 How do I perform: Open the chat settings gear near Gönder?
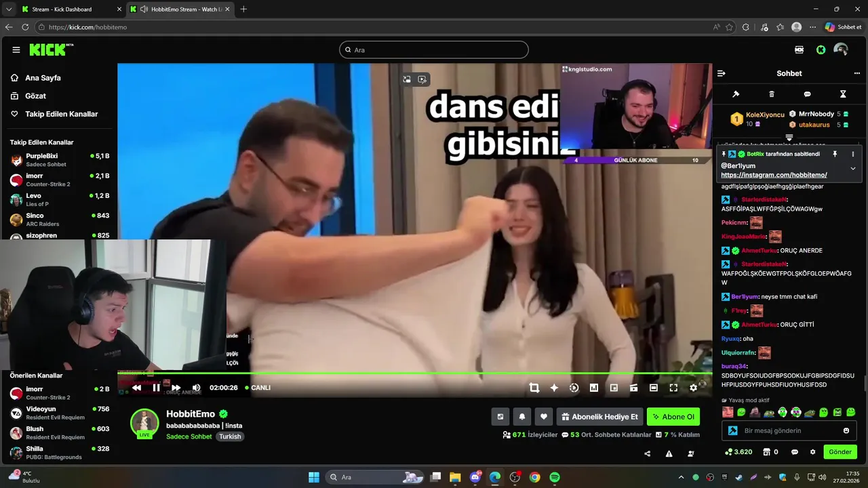click(x=813, y=451)
